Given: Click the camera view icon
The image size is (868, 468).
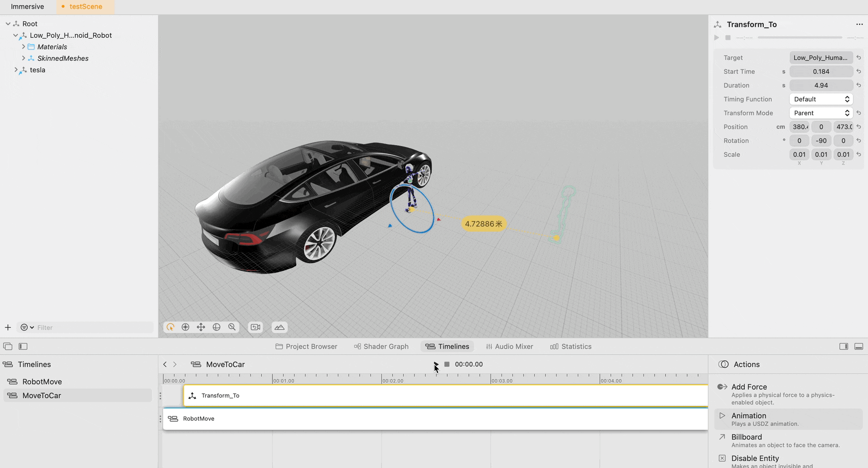Looking at the screenshot, I should 256,327.
